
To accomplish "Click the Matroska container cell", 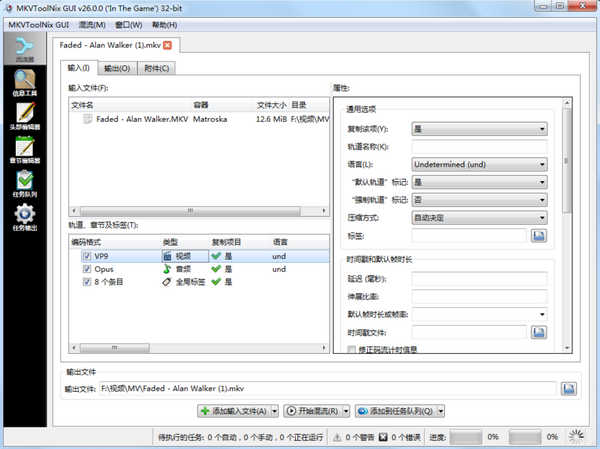I will [210, 119].
